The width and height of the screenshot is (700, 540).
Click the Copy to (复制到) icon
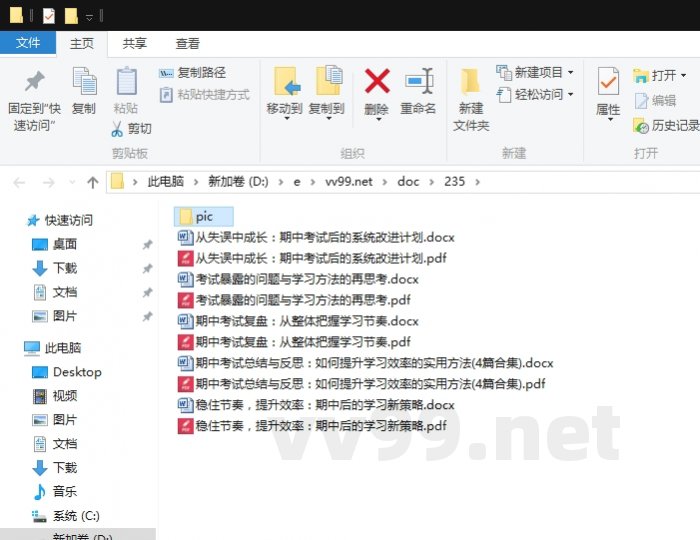click(329, 80)
